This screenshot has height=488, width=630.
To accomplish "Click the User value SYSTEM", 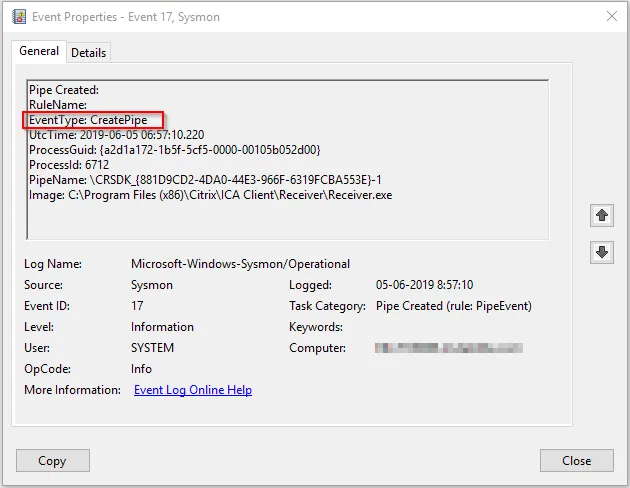I will 152,348.
